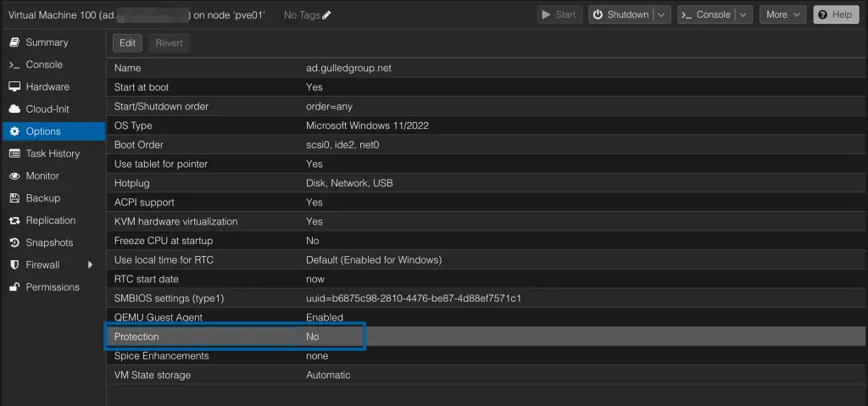The height and width of the screenshot is (406, 868).
Task: Select the Start/Shutdown order row
Action: 487,106
